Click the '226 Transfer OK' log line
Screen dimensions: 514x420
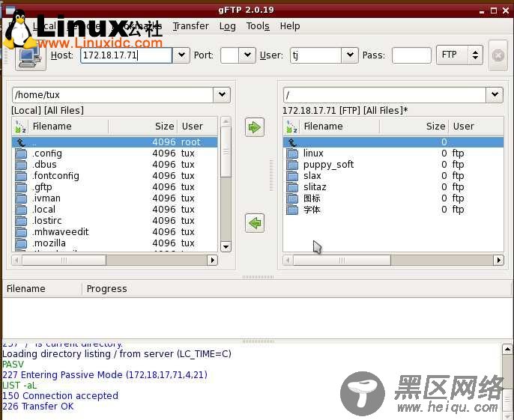[x=38, y=407]
